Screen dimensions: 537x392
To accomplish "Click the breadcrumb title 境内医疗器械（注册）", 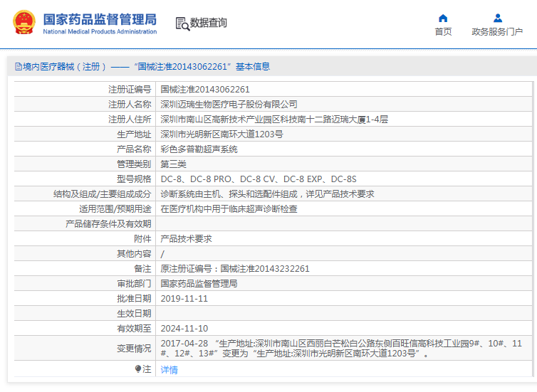I will tap(65, 66).
